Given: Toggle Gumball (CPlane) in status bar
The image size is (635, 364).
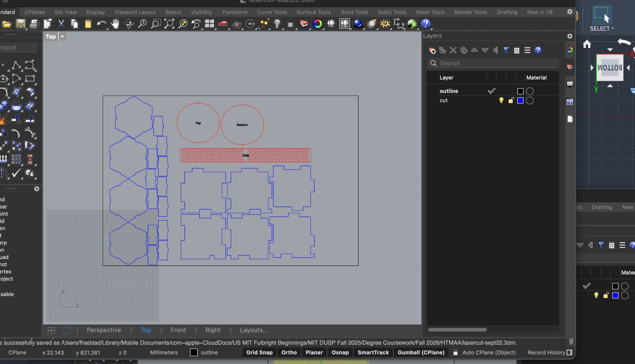Looking at the screenshot, I should tap(421, 353).
